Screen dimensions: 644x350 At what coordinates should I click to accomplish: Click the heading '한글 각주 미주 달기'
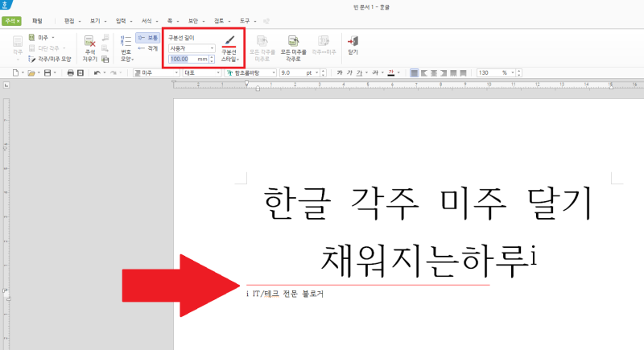[427, 203]
